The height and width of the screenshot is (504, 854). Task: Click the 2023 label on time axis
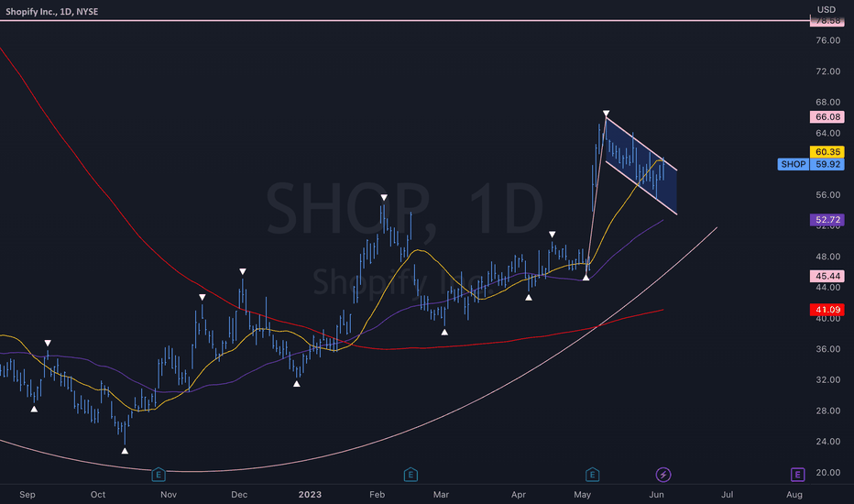pyautogui.click(x=310, y=494)
